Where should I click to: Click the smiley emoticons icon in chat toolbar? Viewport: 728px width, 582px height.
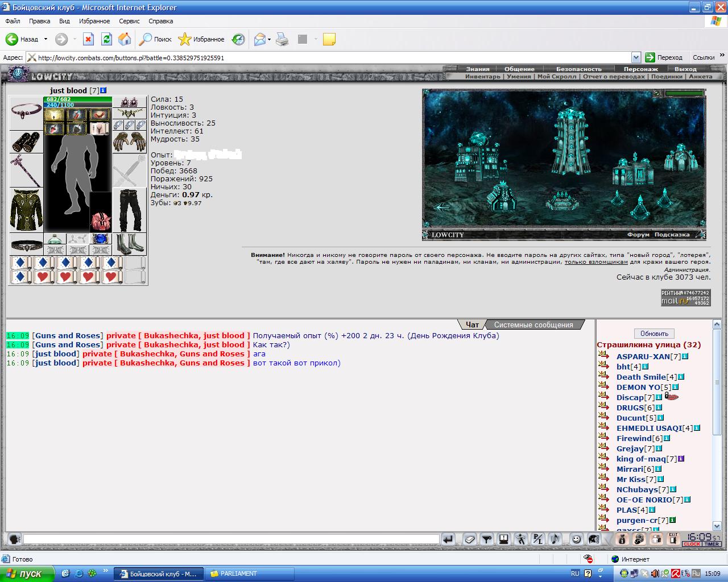click(577, 539)
